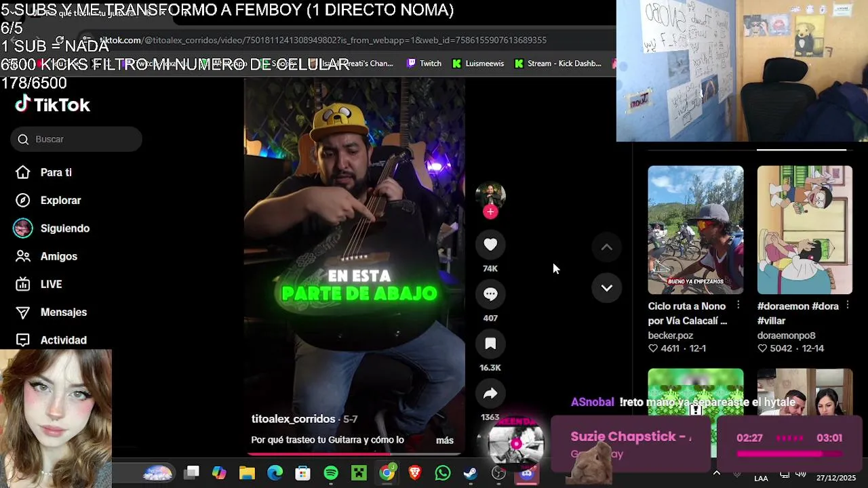Open Mensajes inbox
The image size is (868, 488).
click(63, 312)
